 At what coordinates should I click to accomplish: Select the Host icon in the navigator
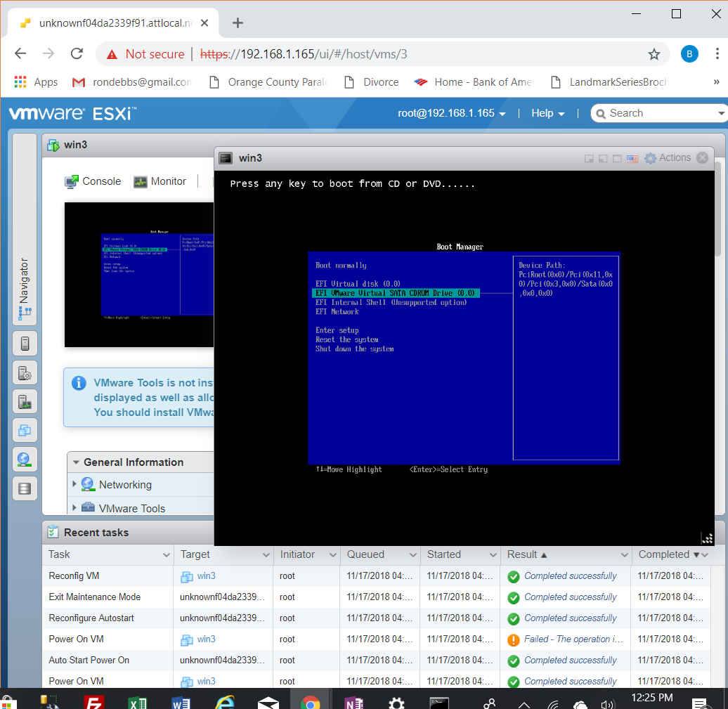[x=25, y=344]
